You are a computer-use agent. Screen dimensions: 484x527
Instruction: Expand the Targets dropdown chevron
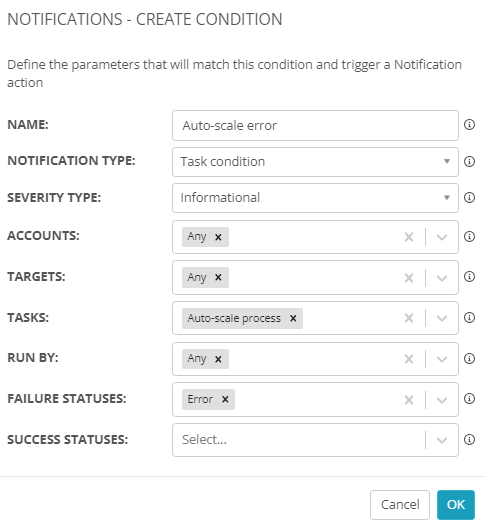pos(442,278)
